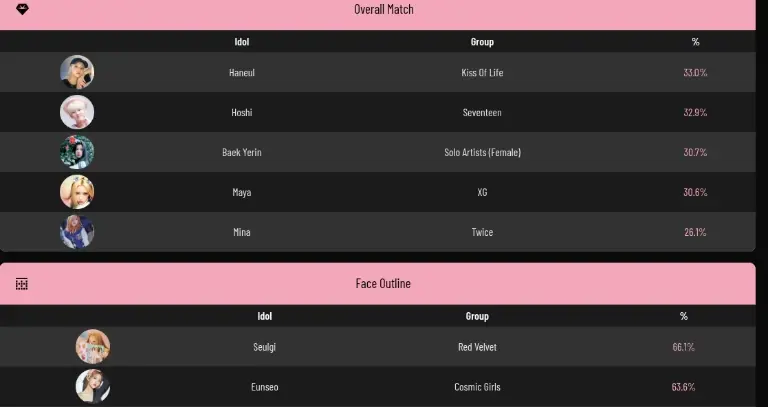Click the Idol column header in Overall Match
This screenshot has height=407, width=768.
(x=242, y=42)
